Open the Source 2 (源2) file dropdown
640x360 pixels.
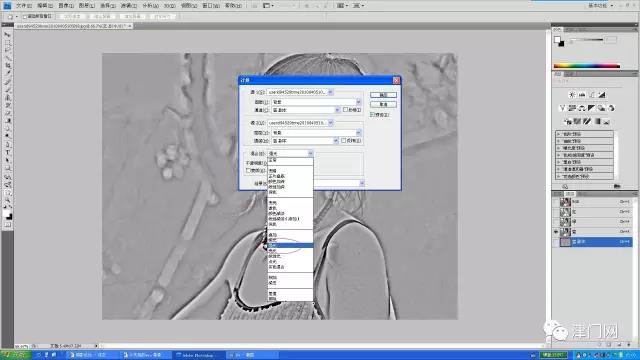tap(331, 123)
